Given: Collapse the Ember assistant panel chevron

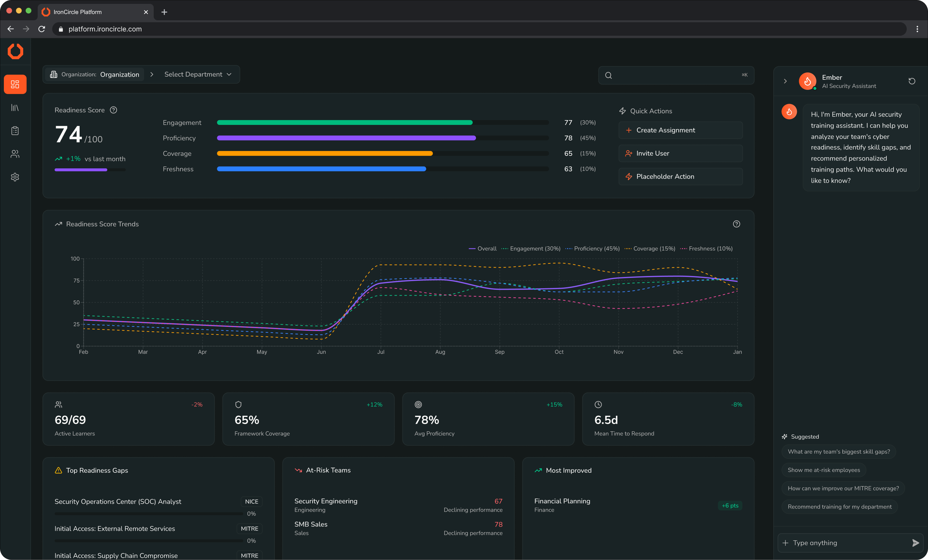Looking at the screenshot, I should coord(785,81).
